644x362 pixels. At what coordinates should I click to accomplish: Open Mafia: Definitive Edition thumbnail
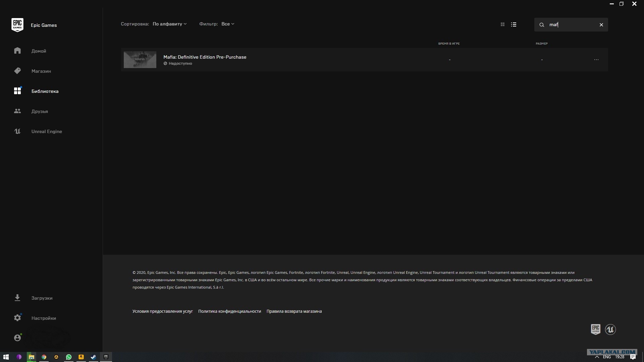point(140,60)
